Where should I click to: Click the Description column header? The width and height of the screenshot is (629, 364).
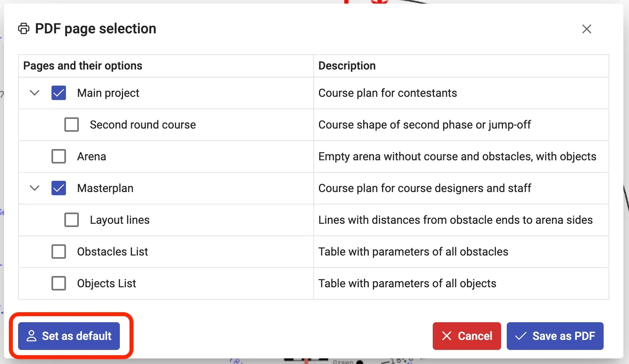point(347,66)
